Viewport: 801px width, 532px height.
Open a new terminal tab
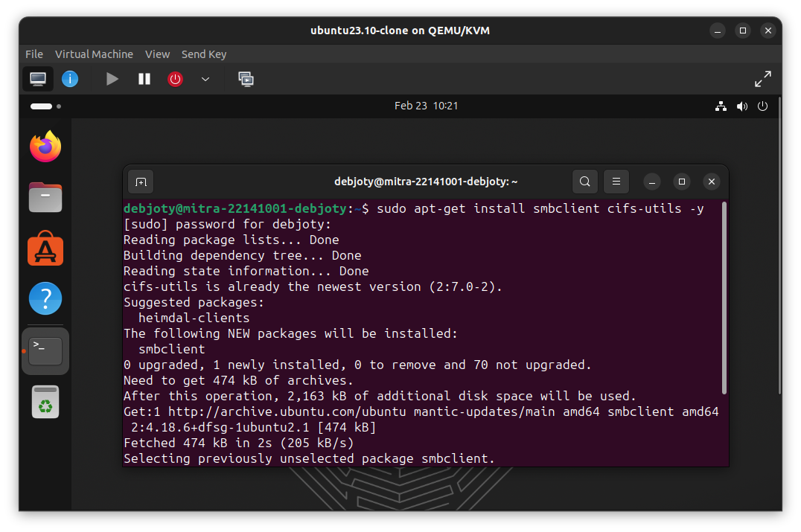141,182
